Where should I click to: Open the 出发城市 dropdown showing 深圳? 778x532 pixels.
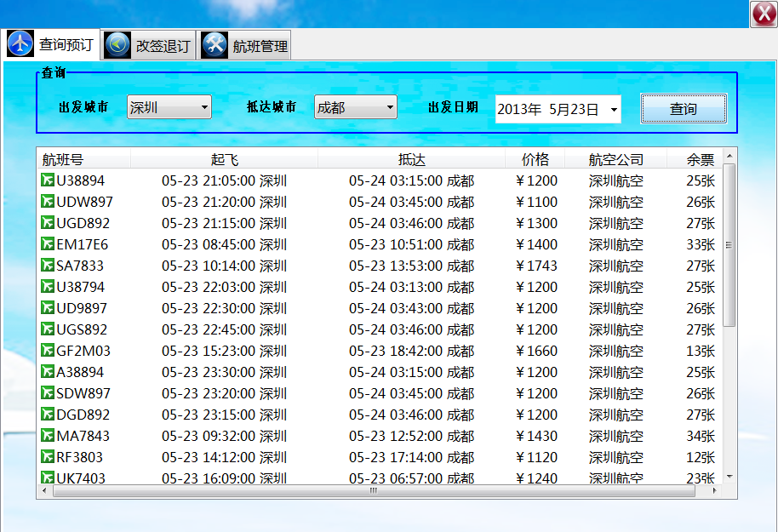click(169, 106)
